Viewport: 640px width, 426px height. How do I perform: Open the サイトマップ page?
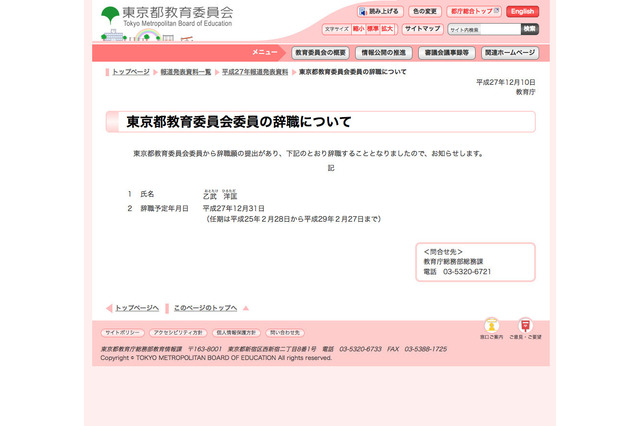[x=422, y=29]
